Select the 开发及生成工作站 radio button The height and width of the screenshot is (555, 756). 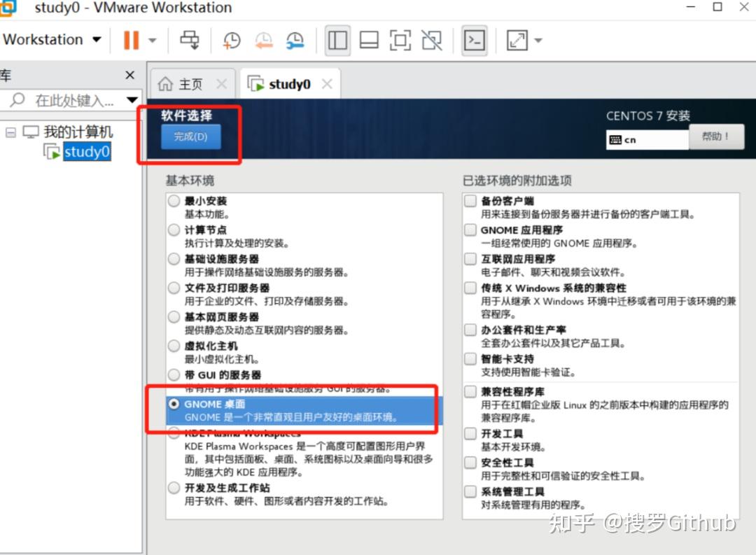tap(174, 488)
